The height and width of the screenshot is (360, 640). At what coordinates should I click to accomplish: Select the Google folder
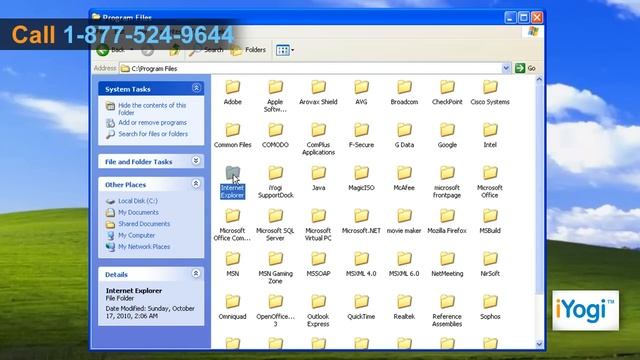point(447,136)
